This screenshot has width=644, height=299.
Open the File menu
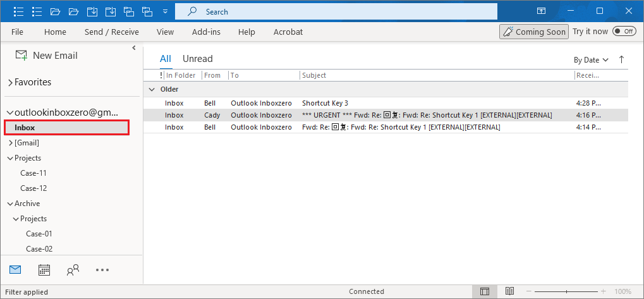pos(17,32)
